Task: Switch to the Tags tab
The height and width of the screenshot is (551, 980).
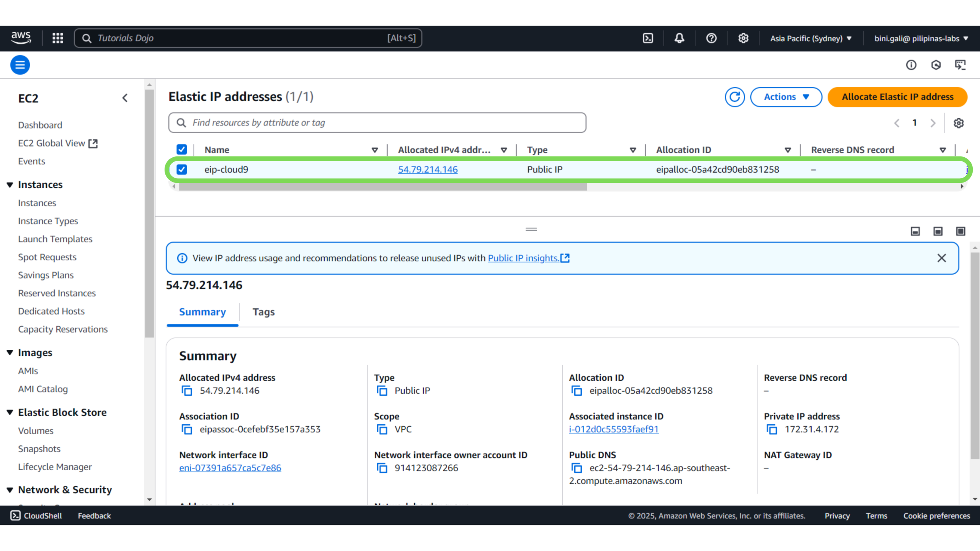Action: [x=263, y=312]
